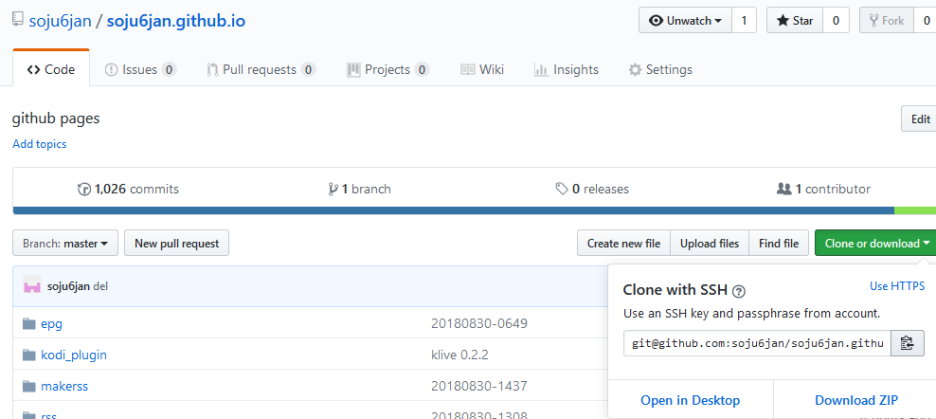The width and height of the screenshot is (936, 419).
Task: Open the Unwatch dropdown
Action: click(685, 20)
